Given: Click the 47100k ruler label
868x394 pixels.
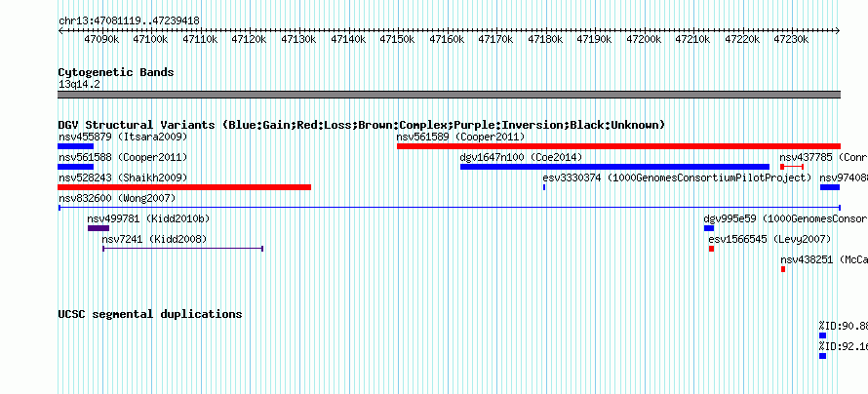Looking at the screenshot, I should pyautogui.click(x=150, y=39).
